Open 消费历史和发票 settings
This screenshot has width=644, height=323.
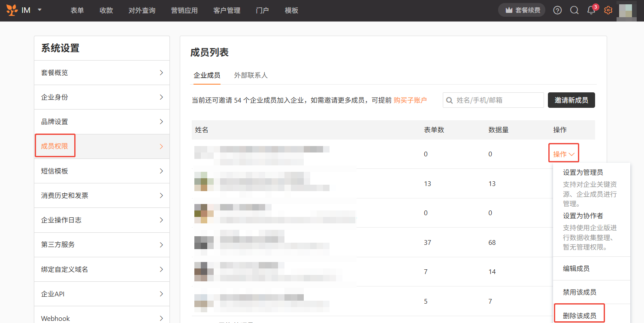click(x=102, y=195)
